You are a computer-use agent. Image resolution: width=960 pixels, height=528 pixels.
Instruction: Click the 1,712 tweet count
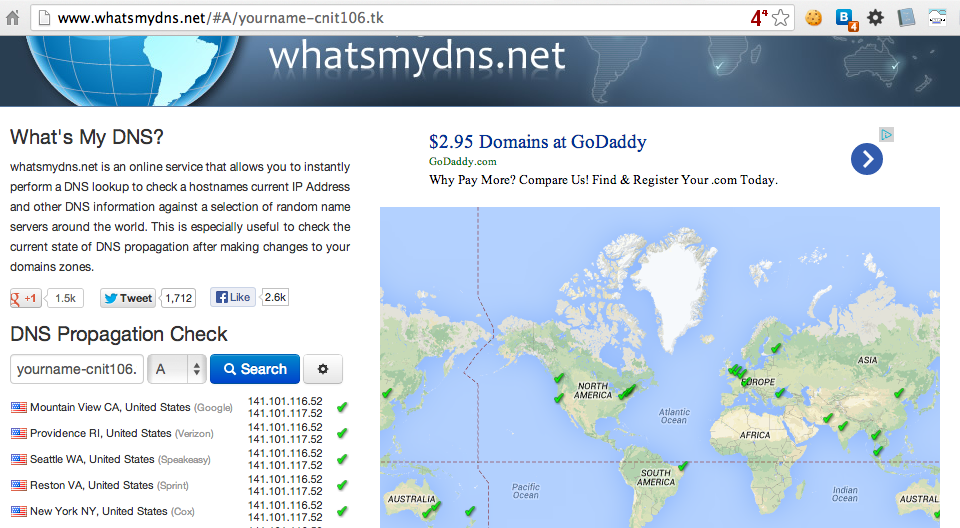coord(178,298)
